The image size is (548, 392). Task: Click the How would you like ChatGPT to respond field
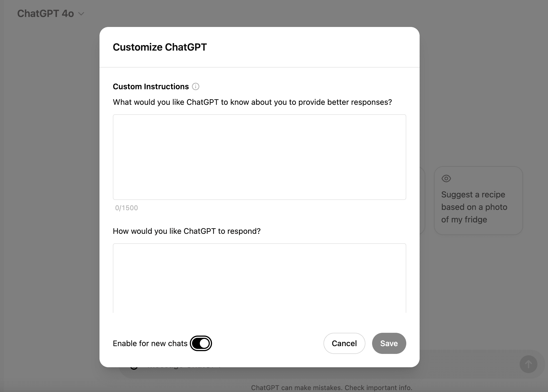(259, 278)
